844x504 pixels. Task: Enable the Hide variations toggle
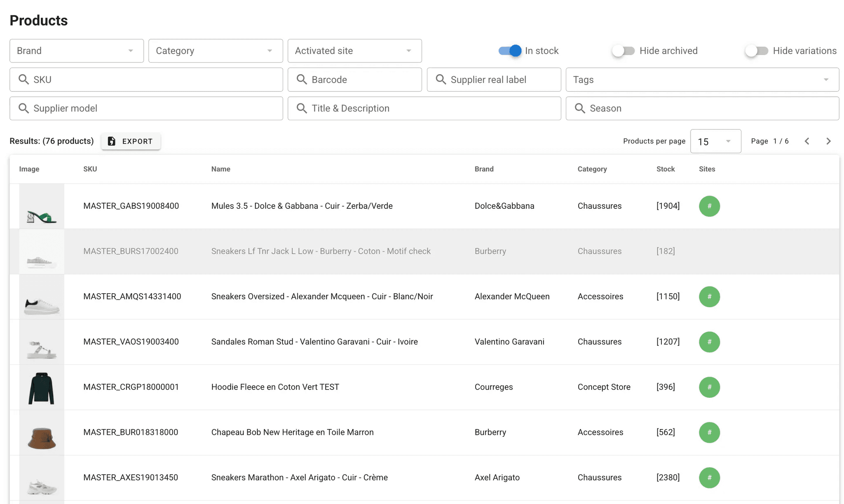click(757, 51)
